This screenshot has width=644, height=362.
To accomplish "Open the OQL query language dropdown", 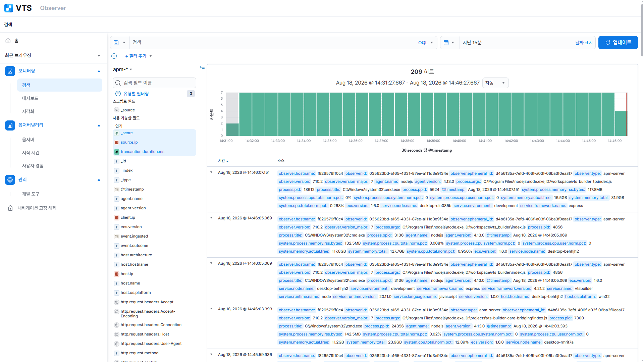I will point(426,43).
